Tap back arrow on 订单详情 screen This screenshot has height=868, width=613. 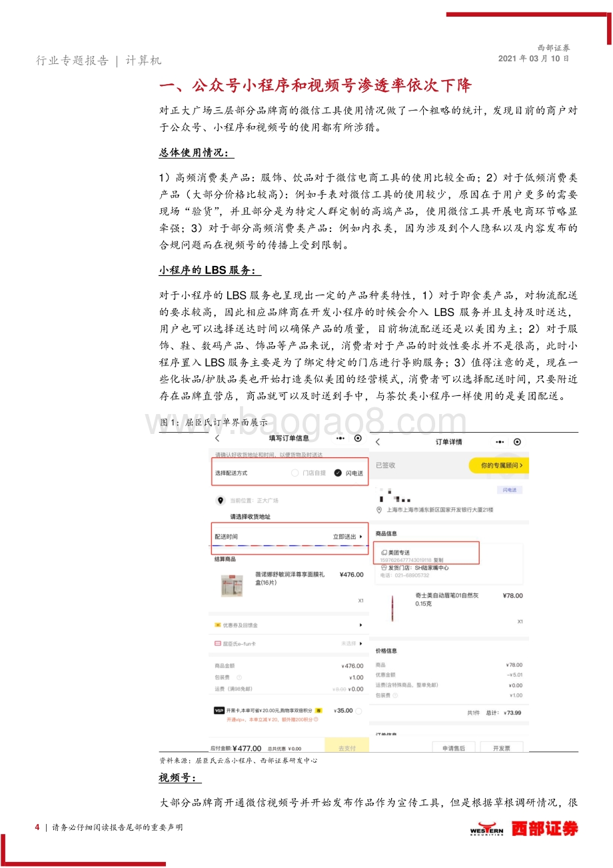point(378,442)
